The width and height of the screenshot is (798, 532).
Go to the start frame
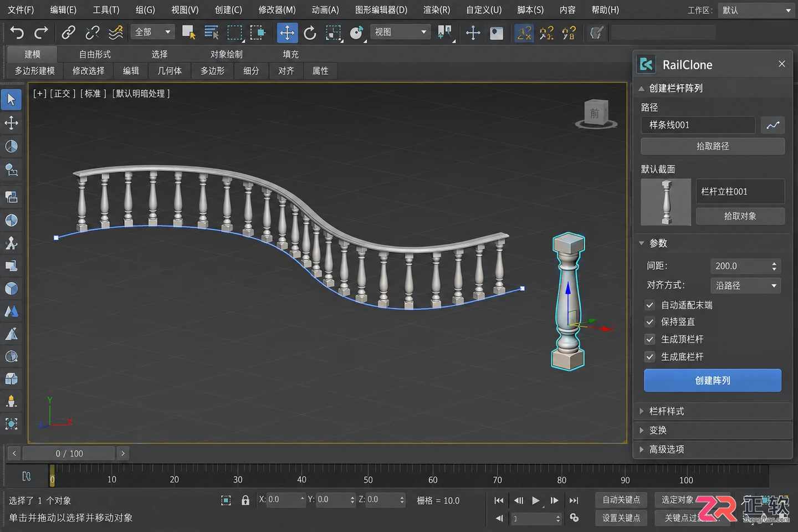click(499, 500)
